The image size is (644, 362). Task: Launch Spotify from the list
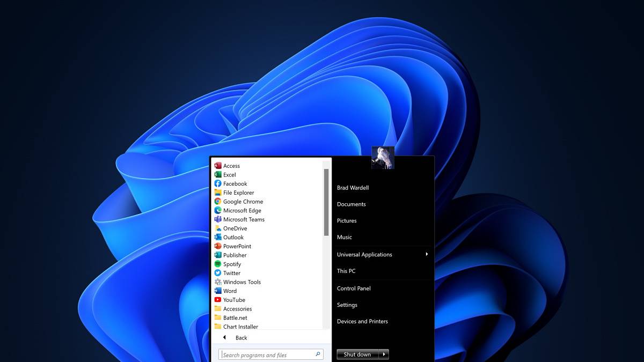tap(218, 264)
